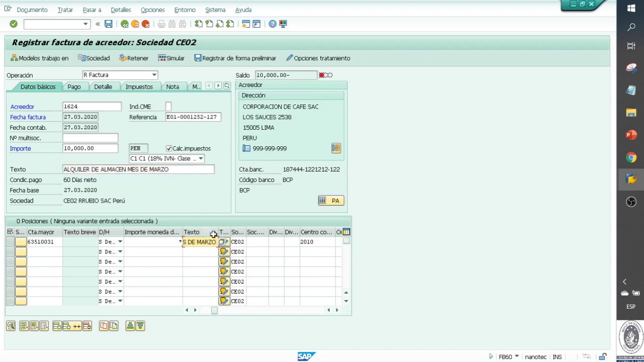Switch to the Pago tab
644x362 pixels.
pos(74,86)
